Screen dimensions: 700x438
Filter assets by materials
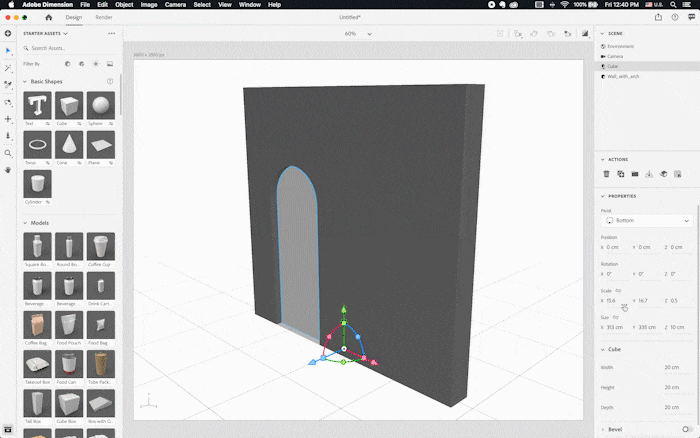click(x=82, y=64)
